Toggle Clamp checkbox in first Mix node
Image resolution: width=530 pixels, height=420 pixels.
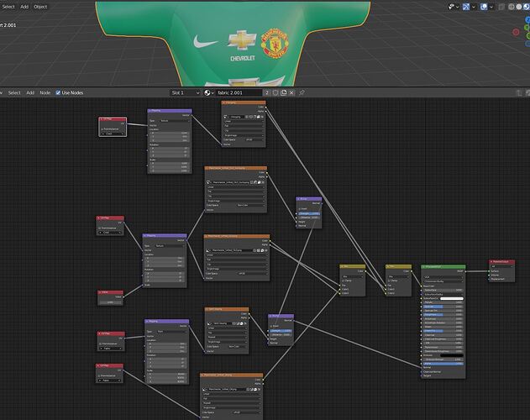coord(344,281)
